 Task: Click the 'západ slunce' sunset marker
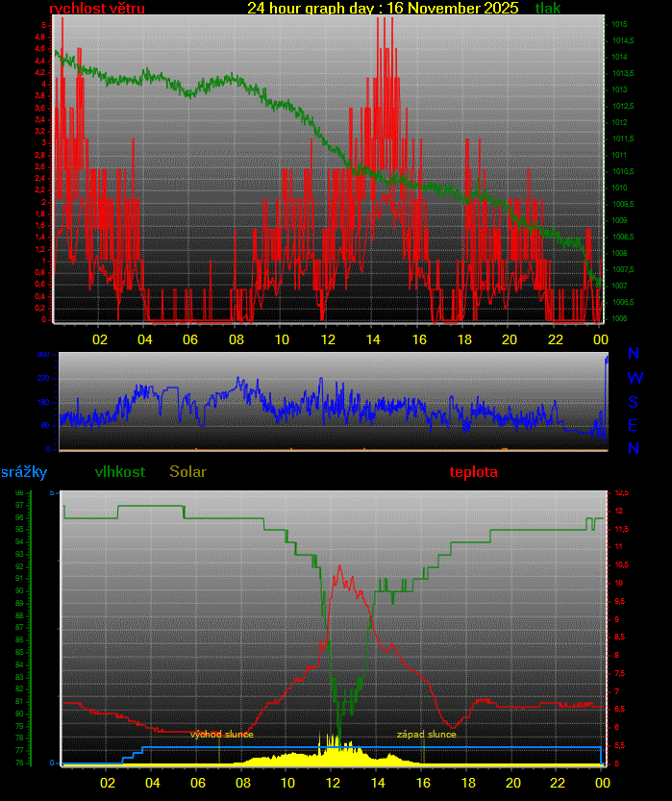[427, 735]
